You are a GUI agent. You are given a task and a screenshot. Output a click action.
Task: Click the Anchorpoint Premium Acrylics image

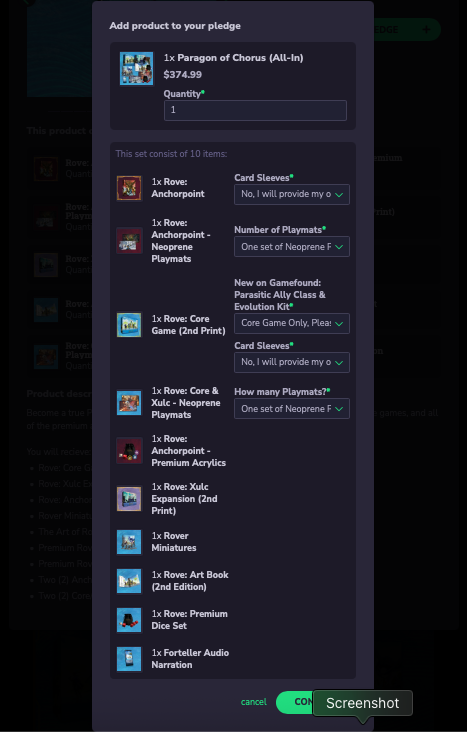coord(129,451)
